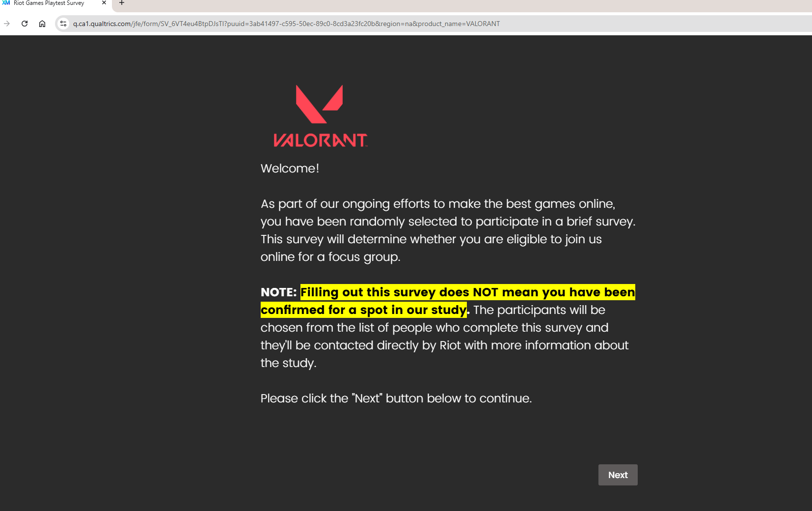
Task: Click the sentence about being contacted by Riot
Action: coord(444,336)
